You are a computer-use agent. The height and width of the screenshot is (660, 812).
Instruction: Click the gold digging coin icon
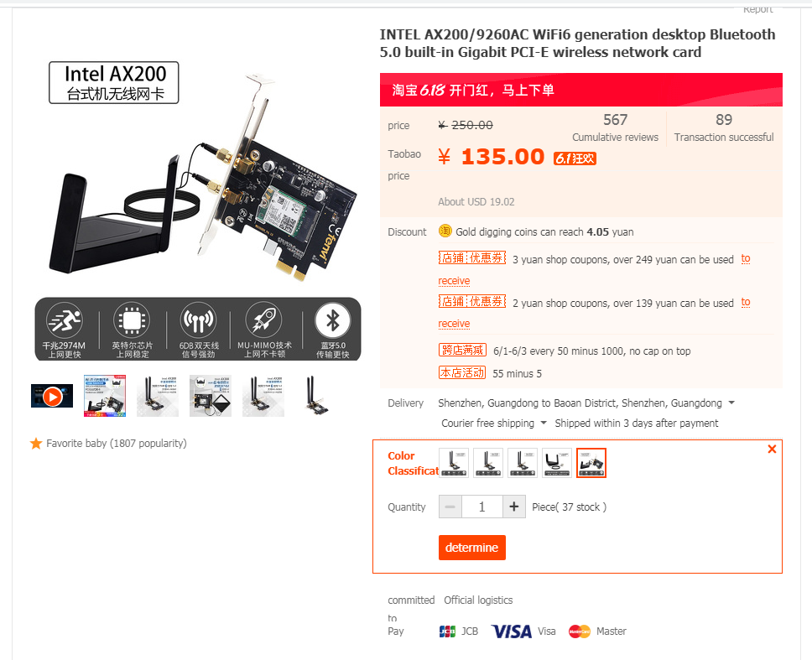coord(445,231)
